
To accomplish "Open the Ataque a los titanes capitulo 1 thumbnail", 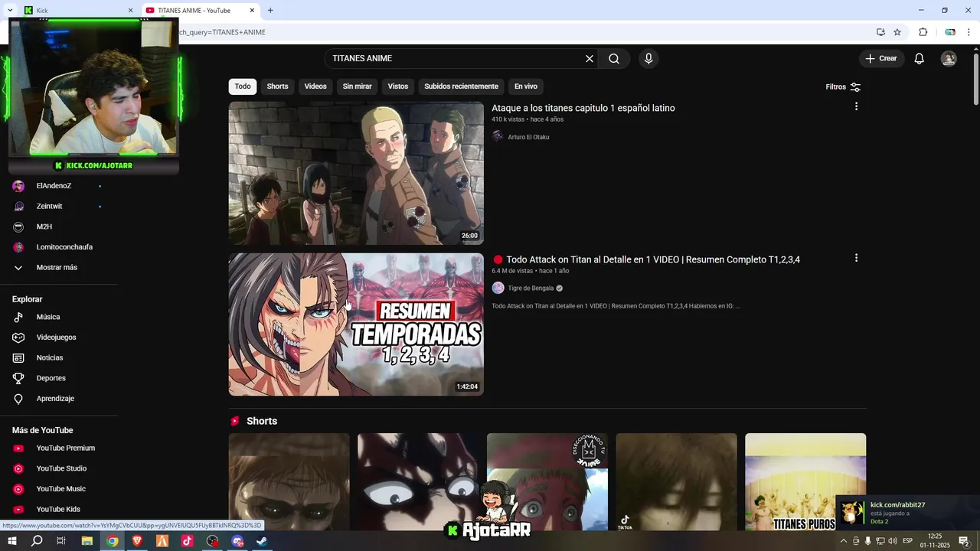I will (356, 173).
